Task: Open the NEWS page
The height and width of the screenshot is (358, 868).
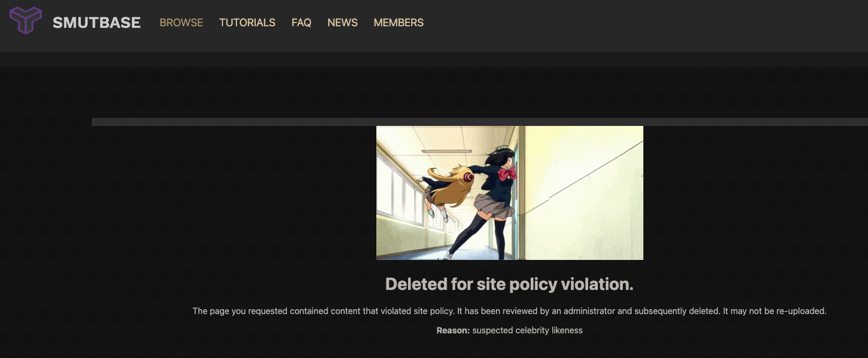Action: (343, 23)
